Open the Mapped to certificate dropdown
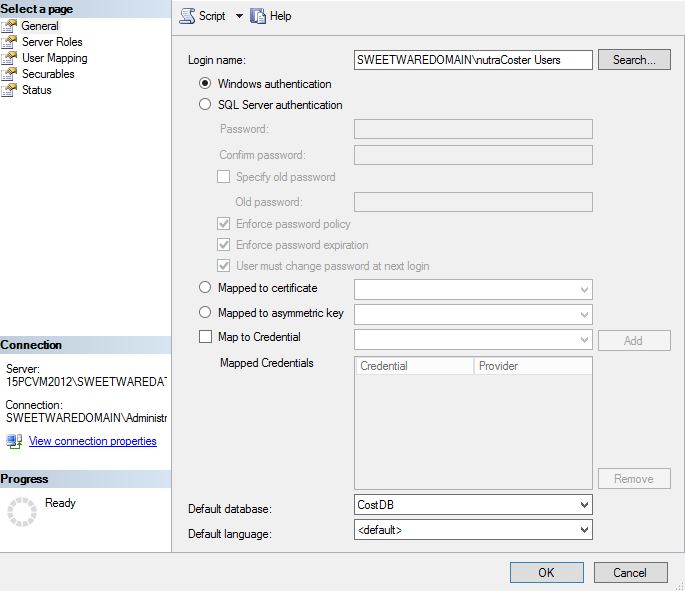The height and width of the screenshot is (591, 685). [584, 290]
